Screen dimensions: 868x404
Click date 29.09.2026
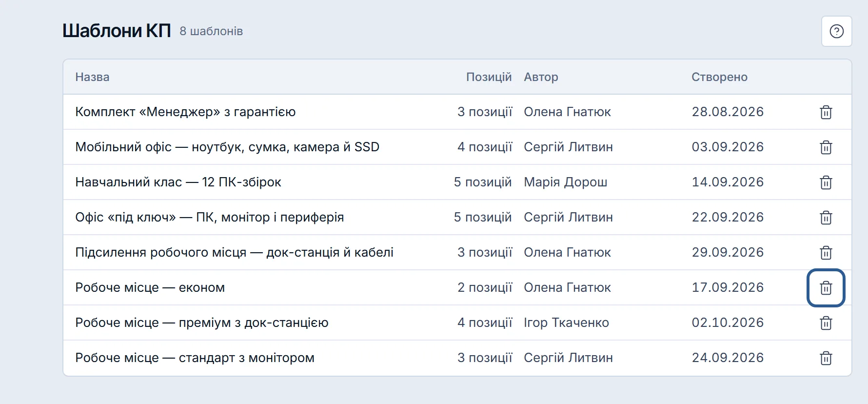click(x=728, y=252)
